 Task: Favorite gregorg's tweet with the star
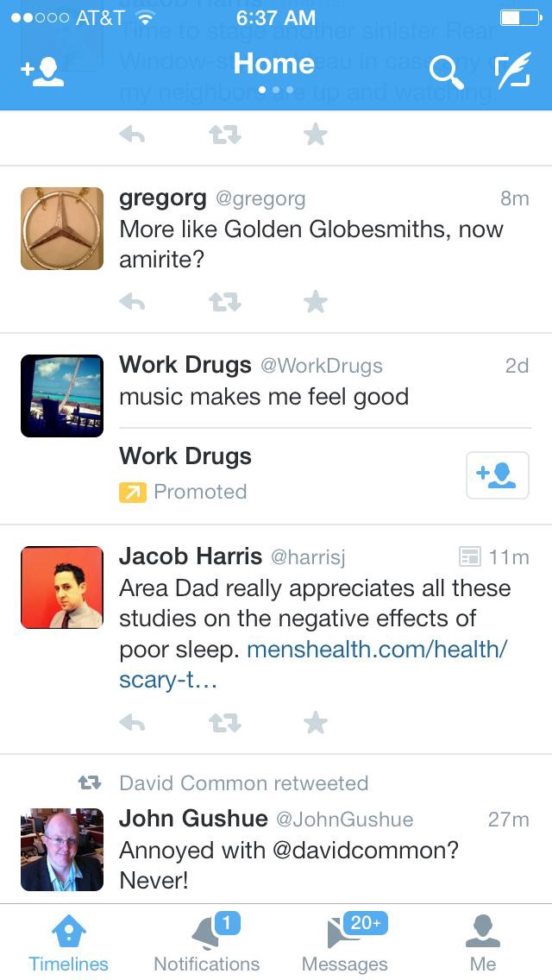[x=316, y=303]
